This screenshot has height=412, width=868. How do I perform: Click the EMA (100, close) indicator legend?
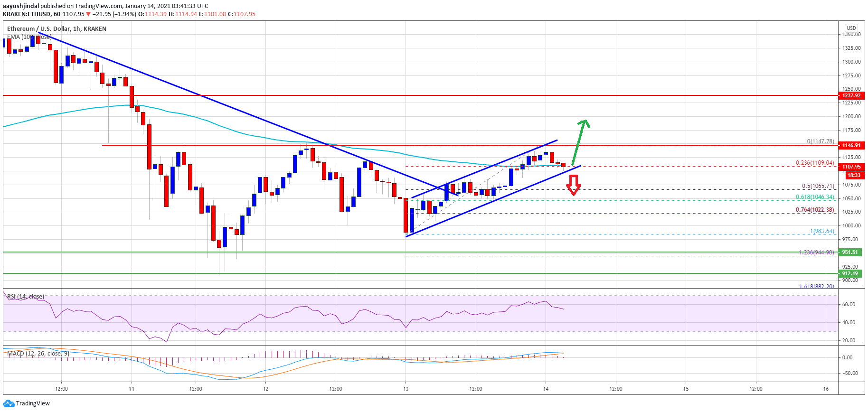click(x=29, y=37)
